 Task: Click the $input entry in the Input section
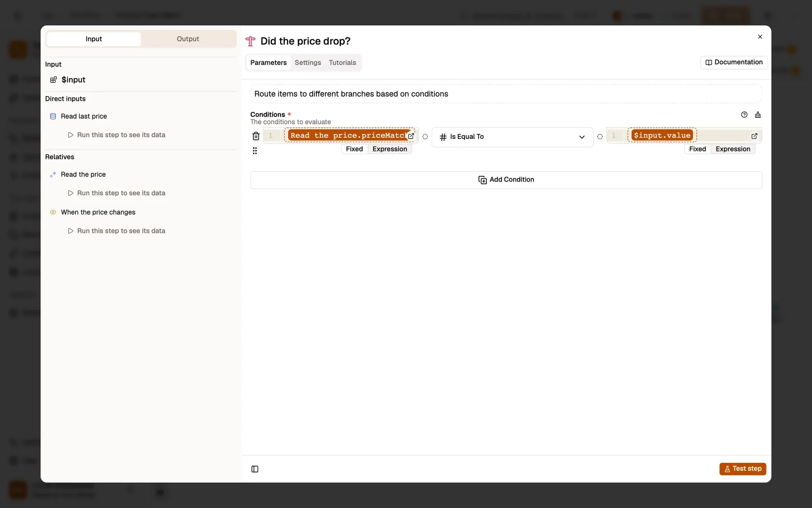(73, 80)
